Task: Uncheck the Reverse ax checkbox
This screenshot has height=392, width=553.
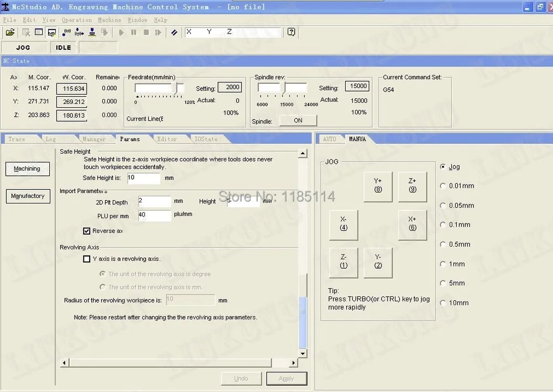Action: (x=87, y=231)
